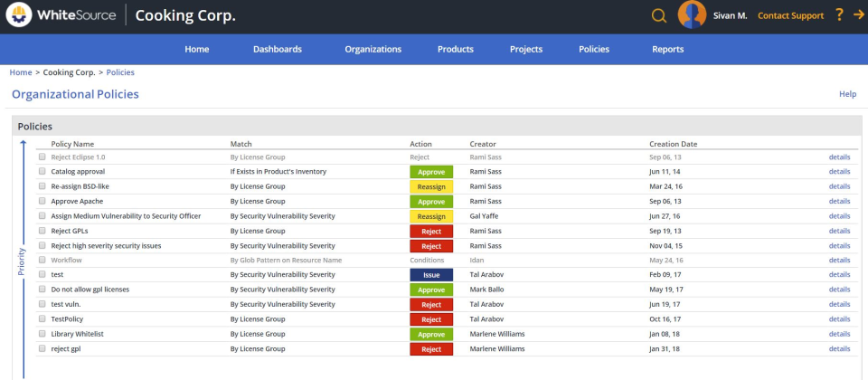The width and height of the screenshot is (868, 380).
Task: Check the Reject GPLs policy box
Action: [x=42, y=231]
